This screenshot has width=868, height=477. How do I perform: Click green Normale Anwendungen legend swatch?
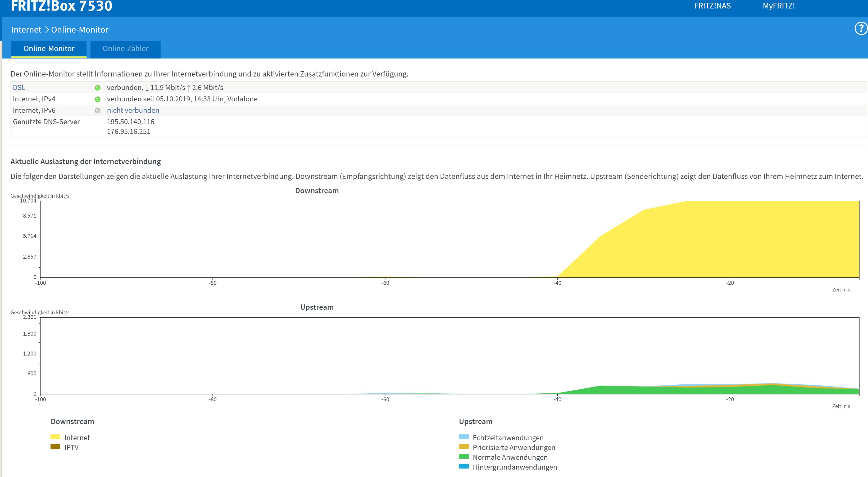click(x=464, y=456)
